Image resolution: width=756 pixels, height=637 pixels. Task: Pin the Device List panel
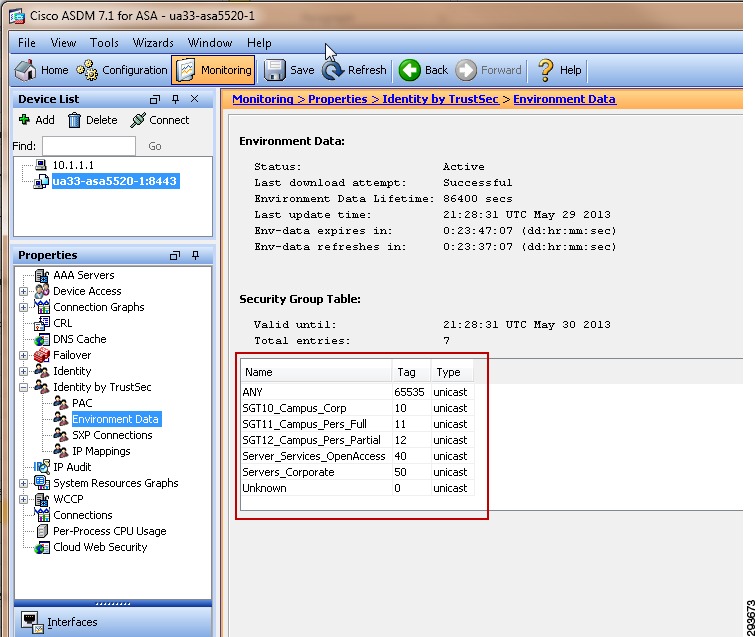[x=176, y=99]
